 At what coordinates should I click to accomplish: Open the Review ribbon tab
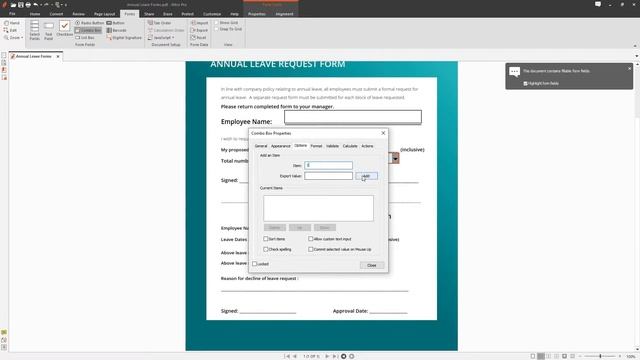(x=78, y=14)
